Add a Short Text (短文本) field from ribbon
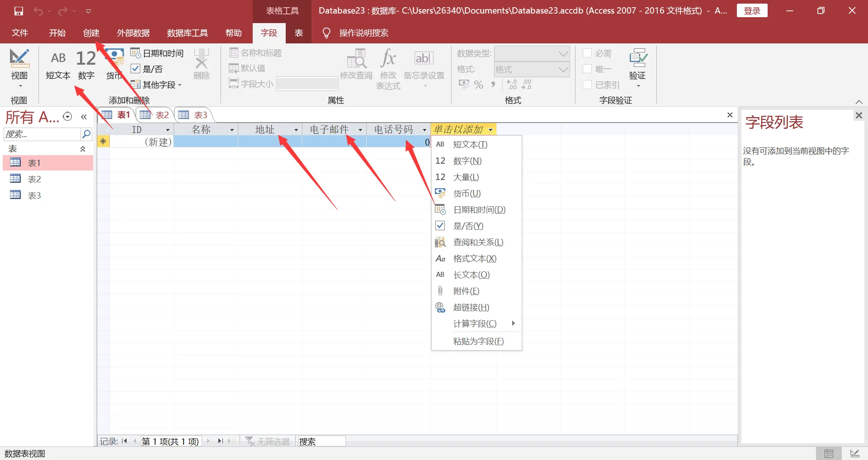868x460 pixels. (x=58, y=65)
